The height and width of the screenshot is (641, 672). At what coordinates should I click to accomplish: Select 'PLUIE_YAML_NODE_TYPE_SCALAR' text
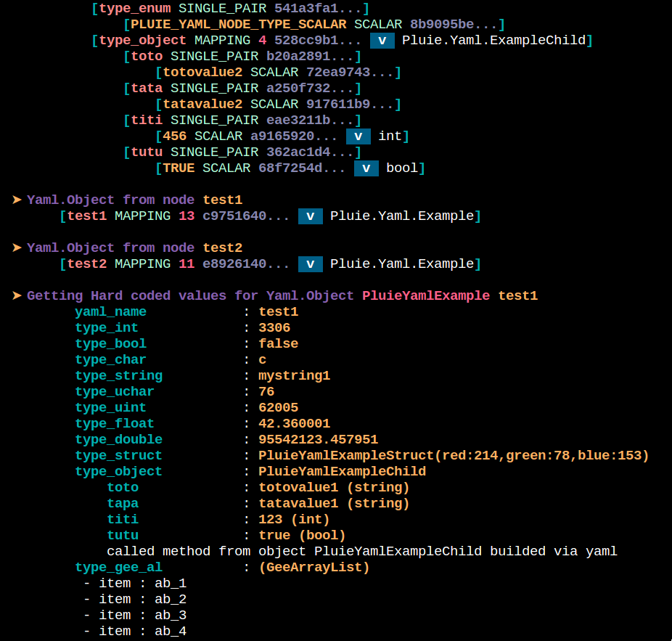click(238, 25)
